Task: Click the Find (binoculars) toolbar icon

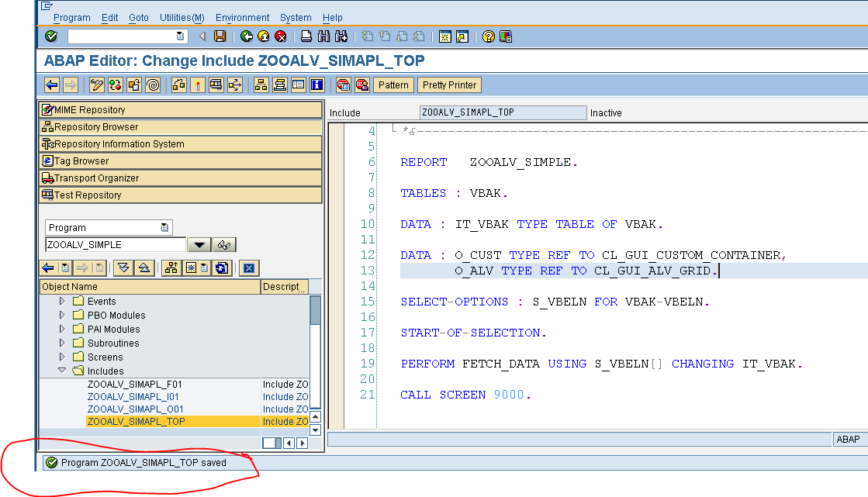Action: [323, 36]
